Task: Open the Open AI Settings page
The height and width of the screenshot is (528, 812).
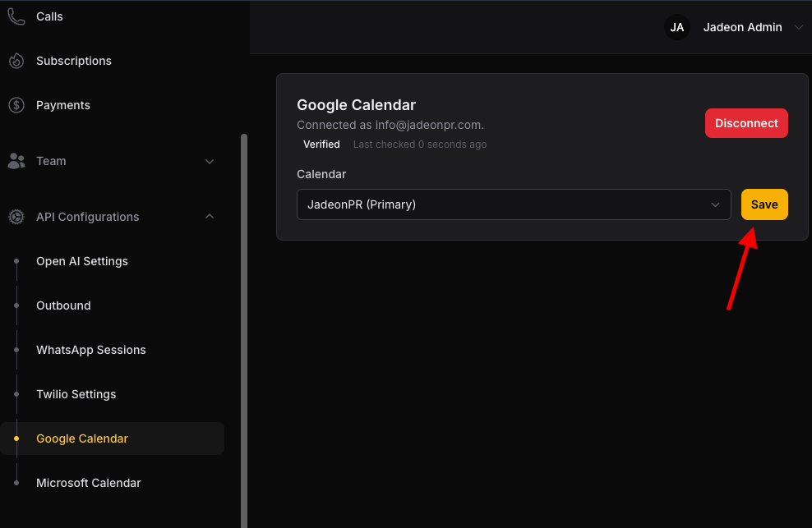Action: pyautogui.click(x=82, y=261)
